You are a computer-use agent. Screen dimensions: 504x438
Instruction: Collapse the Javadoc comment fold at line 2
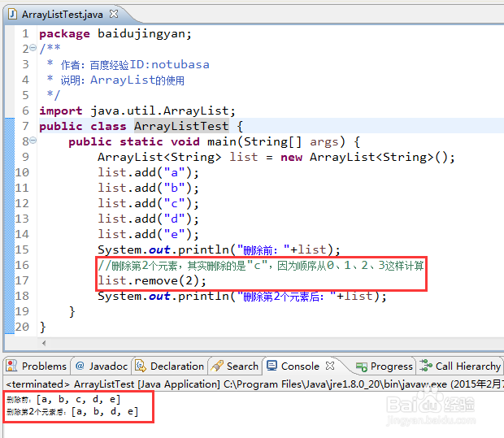[33, 48]
